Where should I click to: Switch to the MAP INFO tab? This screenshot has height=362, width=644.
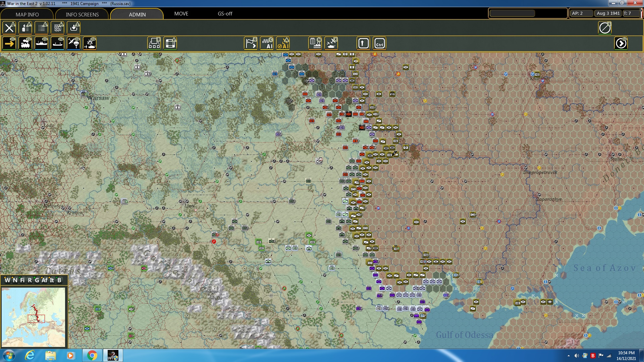[27, 14]
